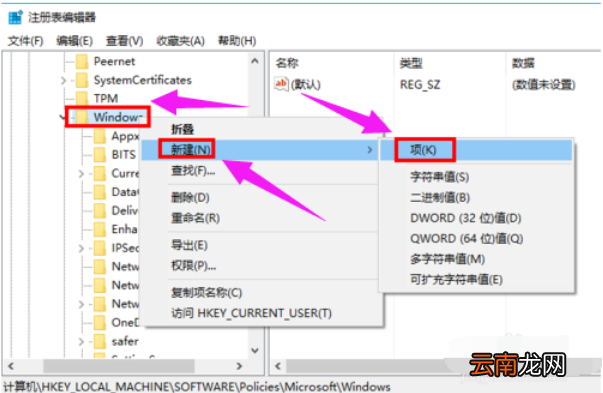The width and height of the screenshot is (603, 393).
Task: Click the (数值未设置) data cell
Action: click(543, 85)
